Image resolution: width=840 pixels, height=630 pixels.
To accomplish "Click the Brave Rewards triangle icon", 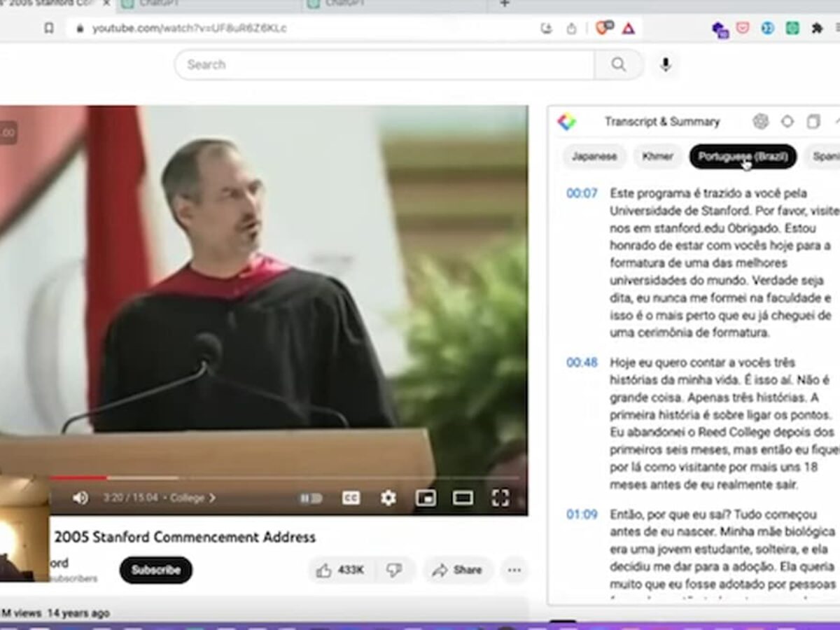I will point(629,29).
